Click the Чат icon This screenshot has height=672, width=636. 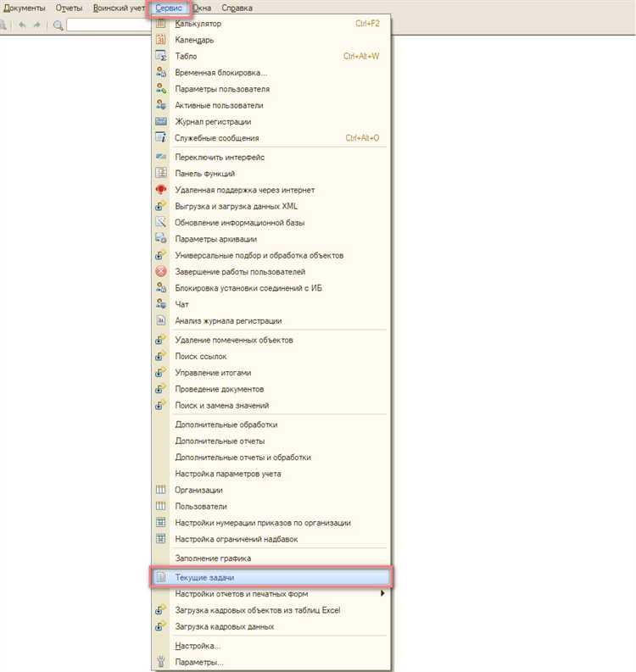(160, 304)
